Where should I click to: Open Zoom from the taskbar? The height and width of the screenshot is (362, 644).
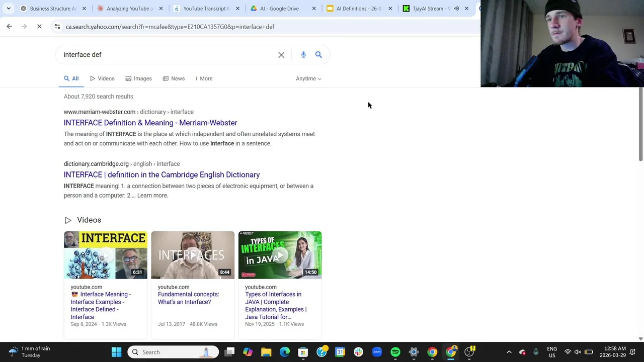click(x=377, y=352)
